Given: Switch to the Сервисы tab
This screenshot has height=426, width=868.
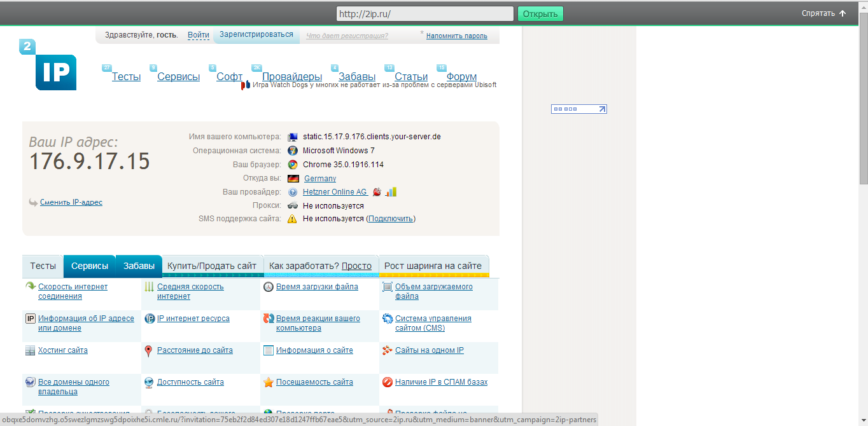Looking at the screenshot, I should tap(90, 266).
